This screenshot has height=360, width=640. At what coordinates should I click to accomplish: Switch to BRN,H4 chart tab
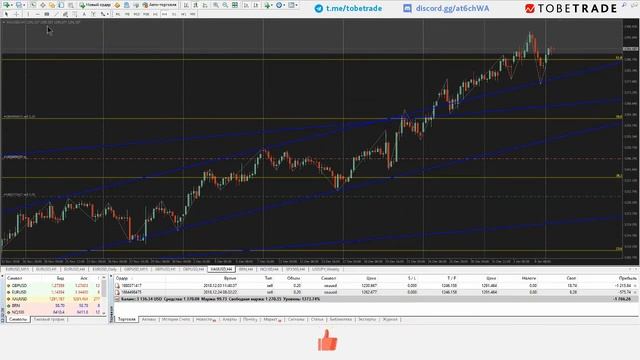tap(246, 269)
